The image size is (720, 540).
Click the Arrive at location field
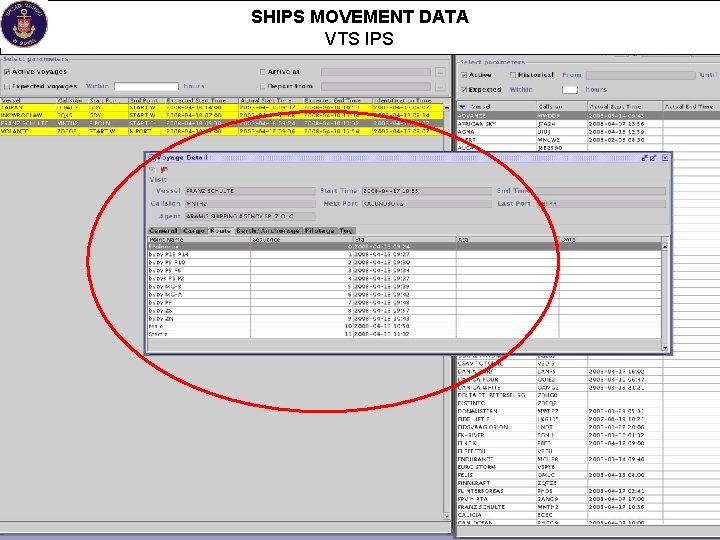coord(376,72)
